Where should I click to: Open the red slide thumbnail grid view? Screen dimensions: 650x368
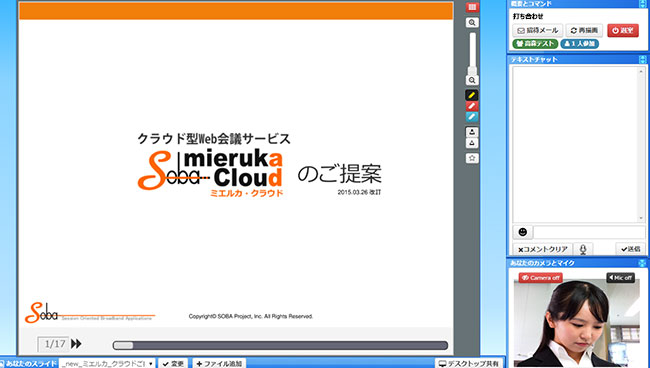point(472,7)
